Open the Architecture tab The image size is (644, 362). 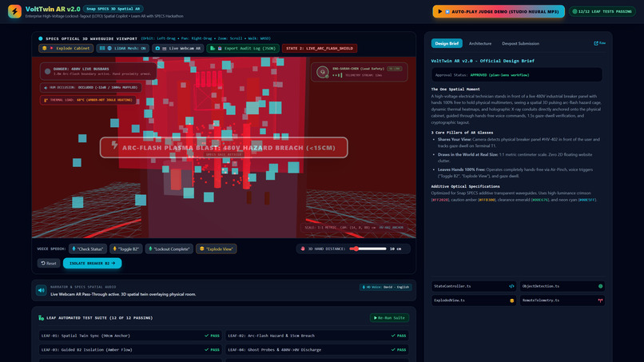(480, 44)
